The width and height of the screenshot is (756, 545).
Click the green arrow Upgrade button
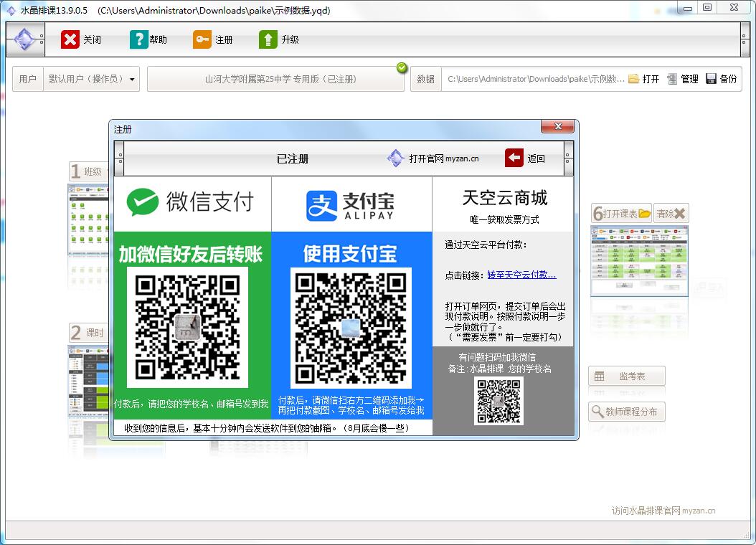279,39
